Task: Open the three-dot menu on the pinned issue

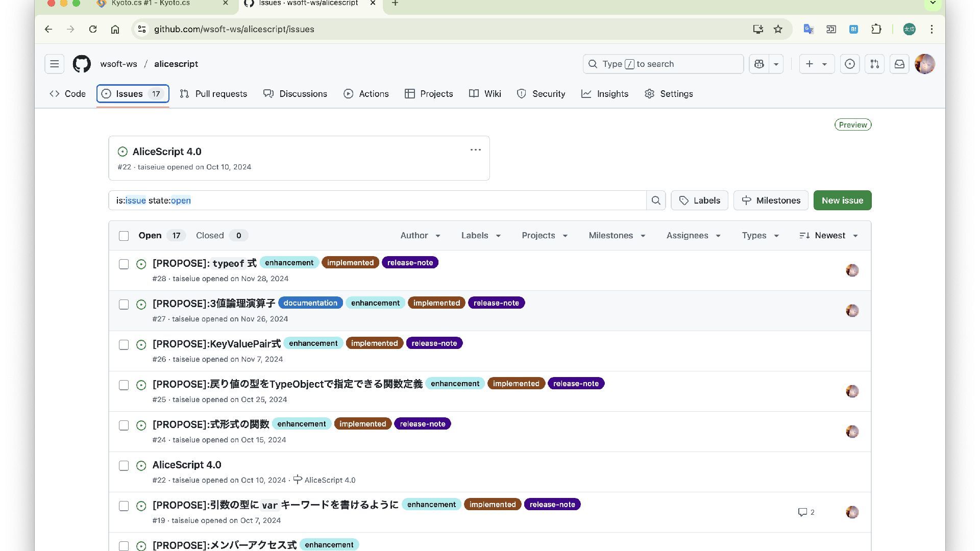Action: tap(475, 149)
